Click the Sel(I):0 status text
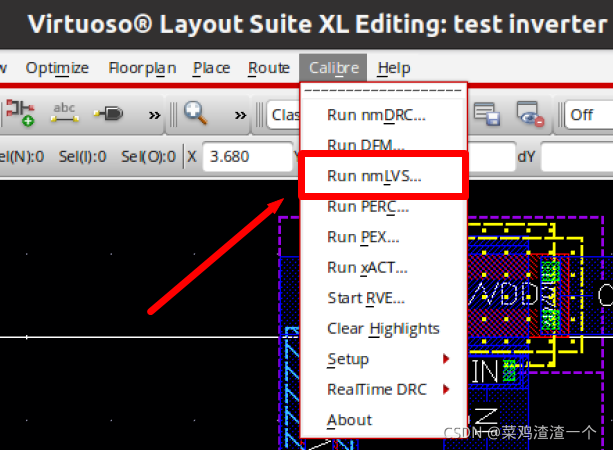Viewport: 613px width, 450px height. (x=82, y=157)
